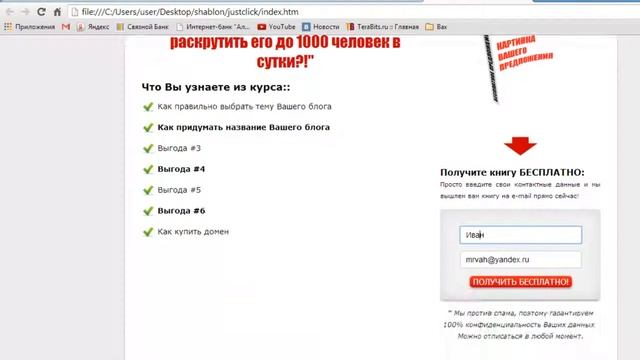Open the YouTube bookmark

276,27
